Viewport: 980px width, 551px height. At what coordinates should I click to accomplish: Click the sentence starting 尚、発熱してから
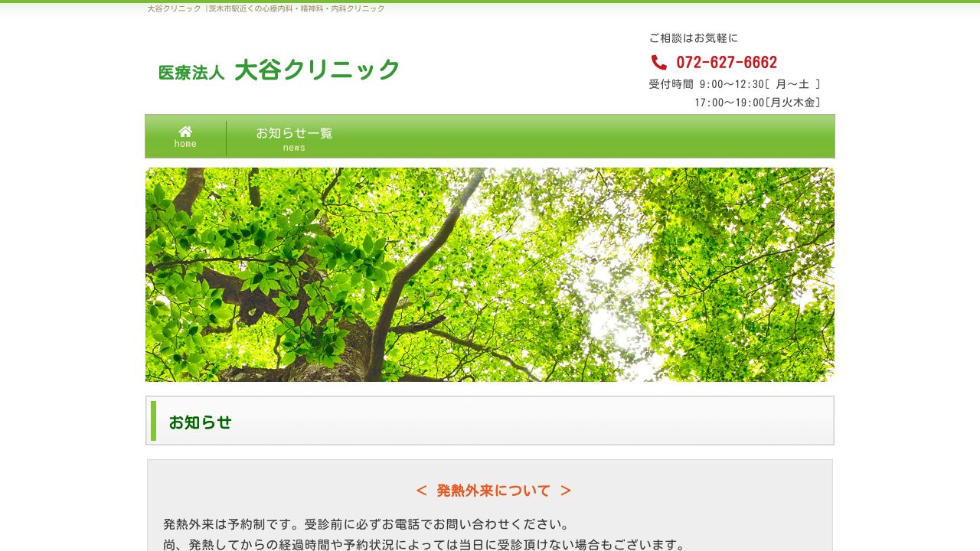424,545
